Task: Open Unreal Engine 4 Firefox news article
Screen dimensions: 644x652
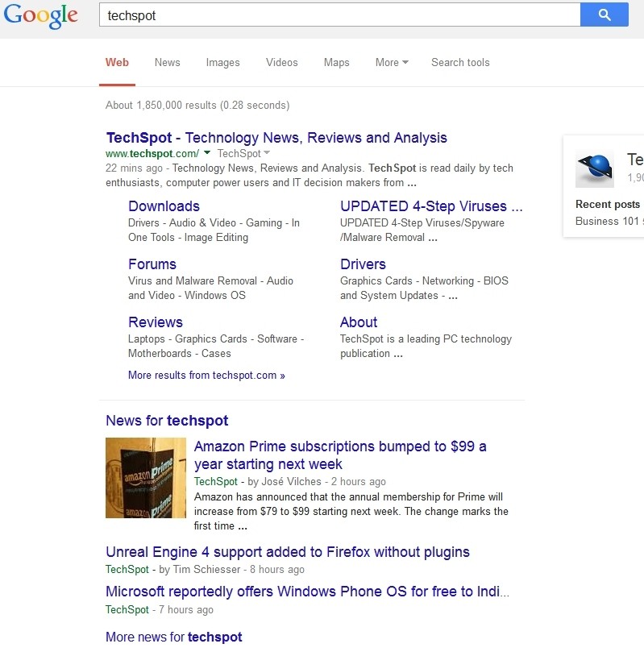Action: 288,552
